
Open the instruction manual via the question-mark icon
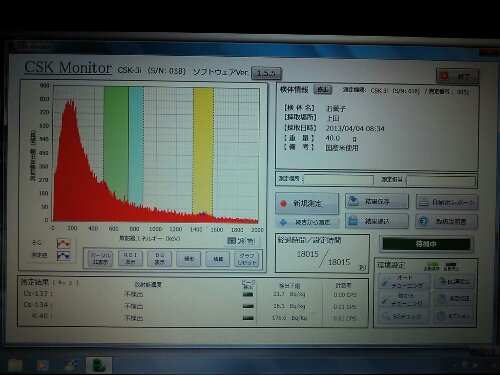pyautogui.click(x=424, y=221)
